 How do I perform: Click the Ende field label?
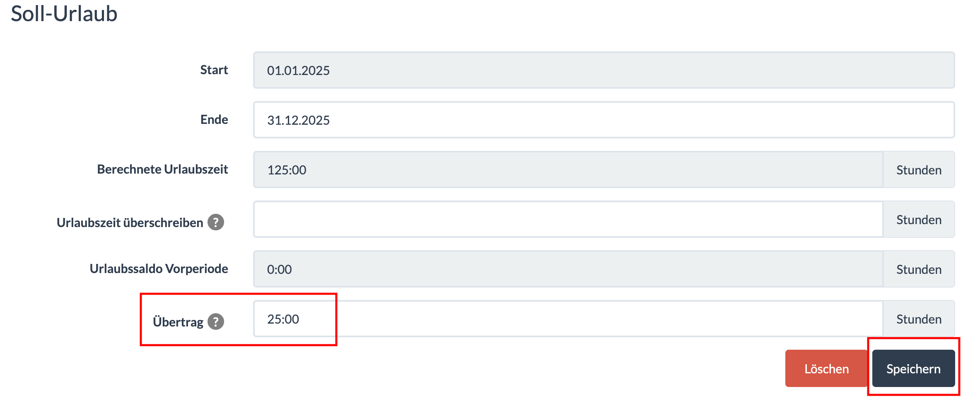[x=214, y=119]
